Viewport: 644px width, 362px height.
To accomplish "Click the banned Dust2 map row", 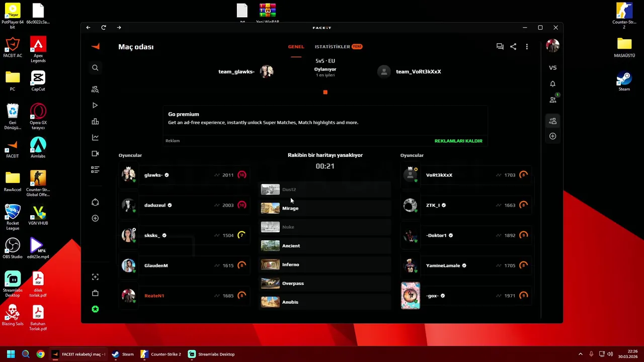I will tap(325, 190).
